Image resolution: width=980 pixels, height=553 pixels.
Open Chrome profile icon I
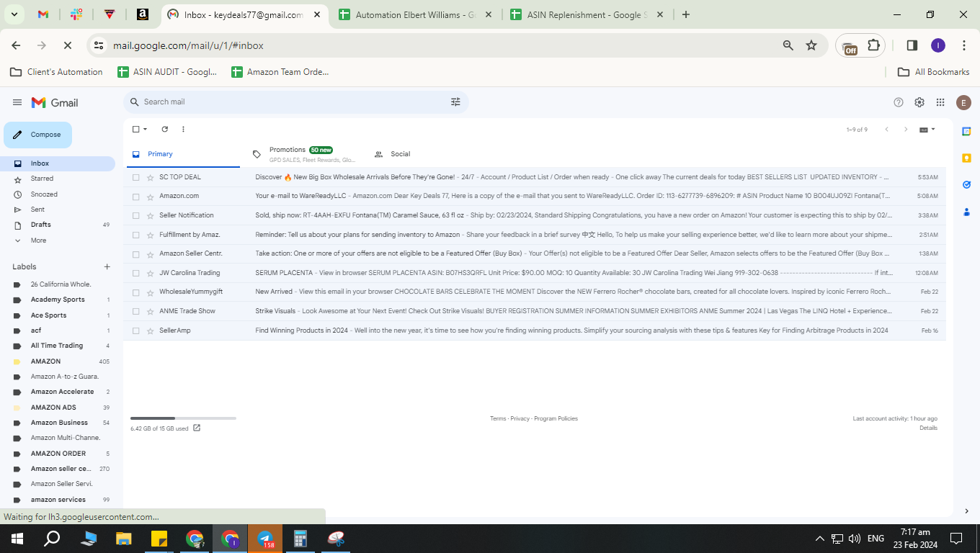[x=937, y=45]
